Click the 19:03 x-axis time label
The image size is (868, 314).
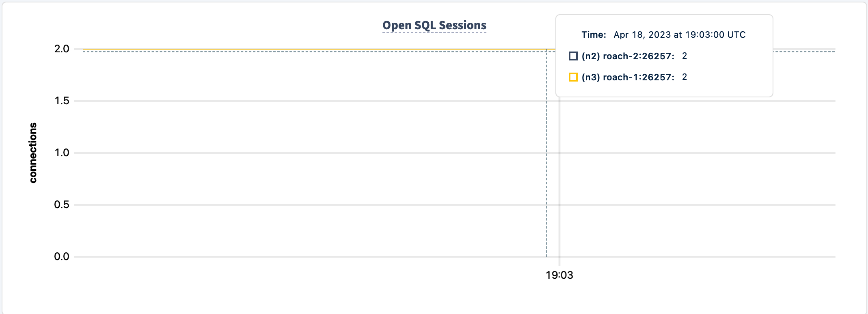pos(559,275)
